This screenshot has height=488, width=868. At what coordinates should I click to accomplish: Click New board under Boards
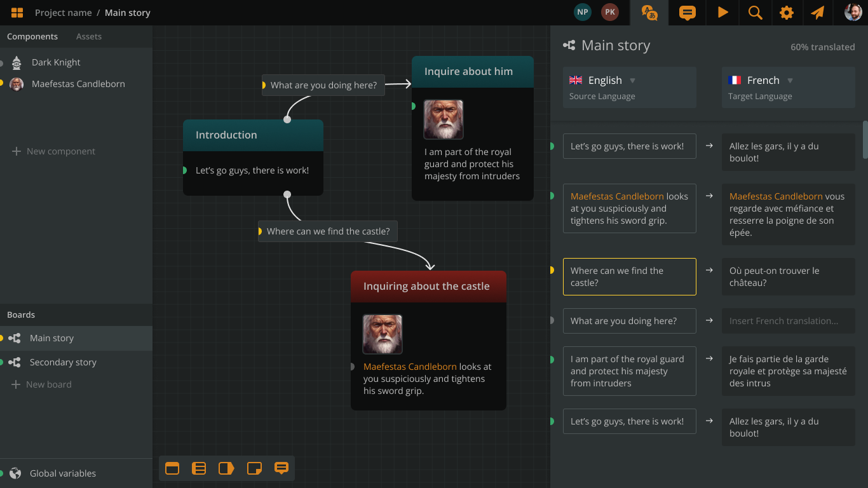(48, 384)
